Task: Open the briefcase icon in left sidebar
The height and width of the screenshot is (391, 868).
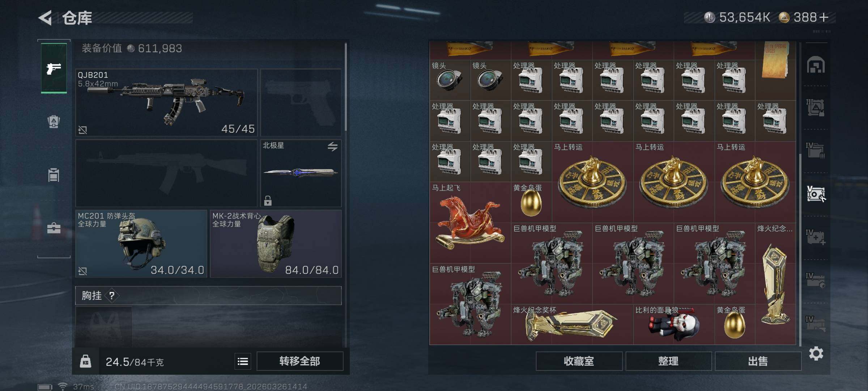Action: click(x=54, y=228)
